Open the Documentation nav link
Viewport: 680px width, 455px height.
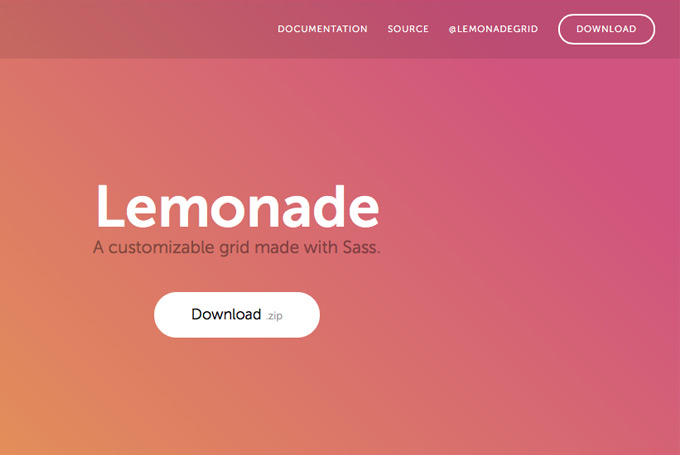tap(322, 29)
